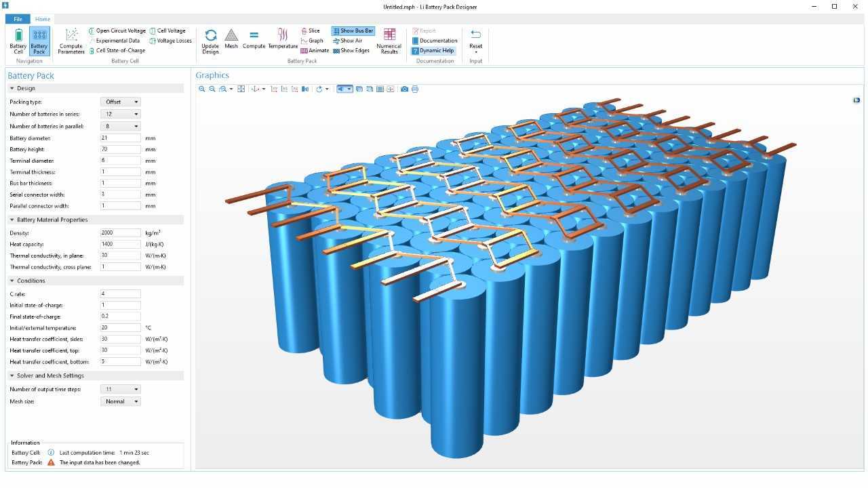Open Numerical Results
Screen dimensions: 868x488
tap(388, 41)
